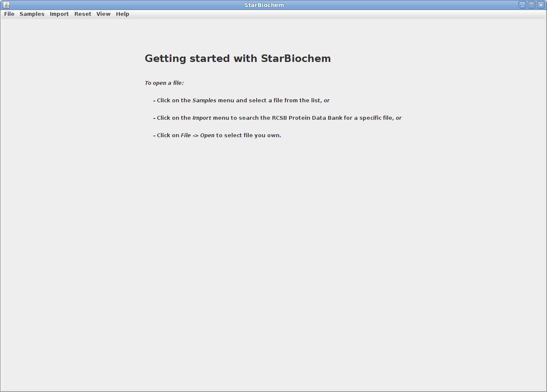Click italic Samples word in first instruction
Screen dimensions: 547x392
(x=204, y=101)
